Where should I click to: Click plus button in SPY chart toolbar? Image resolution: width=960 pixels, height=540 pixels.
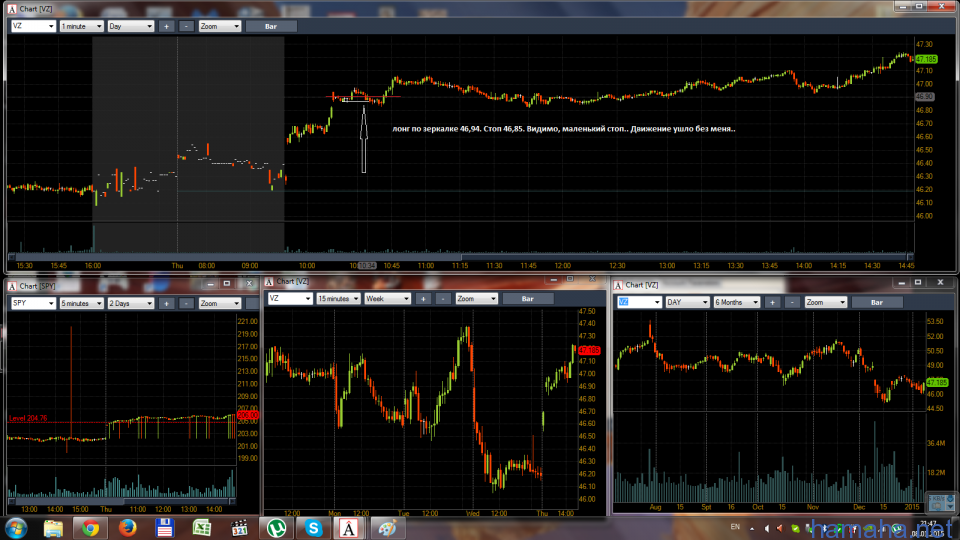pos(166,303)
